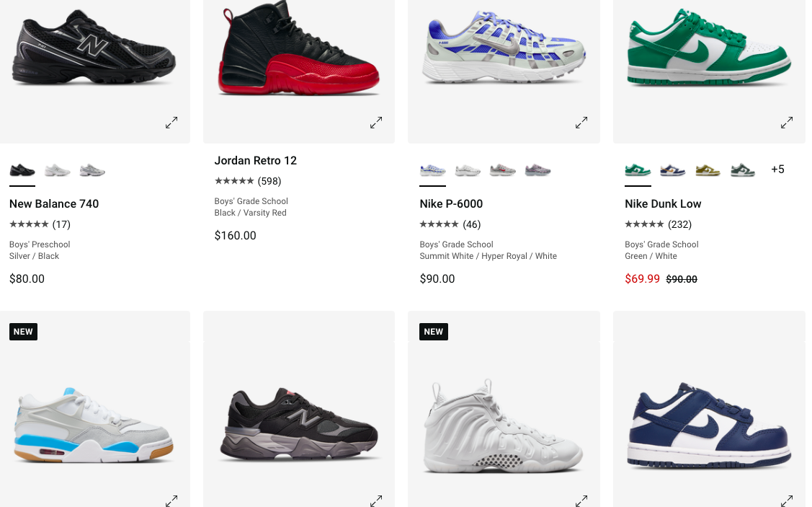Click expand icon on Jordan Retro 12 image
The image size is (812, 507).
(x=376, y=123)
